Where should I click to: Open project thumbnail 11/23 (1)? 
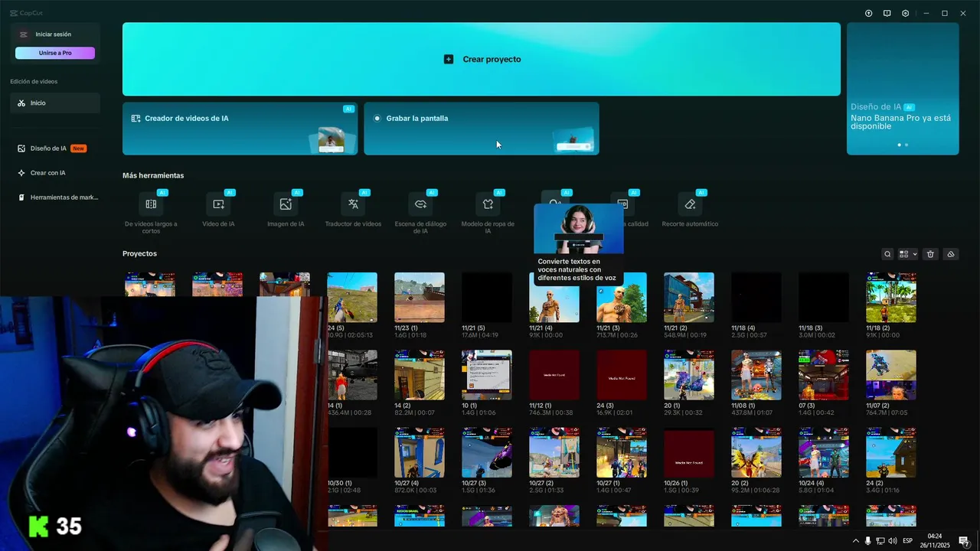coord(420,298)
